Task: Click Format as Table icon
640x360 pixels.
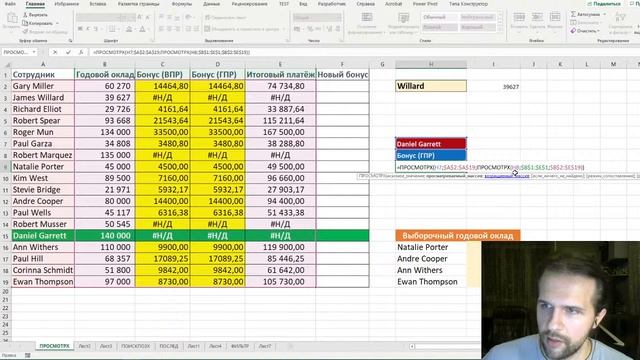Action: 403,17
